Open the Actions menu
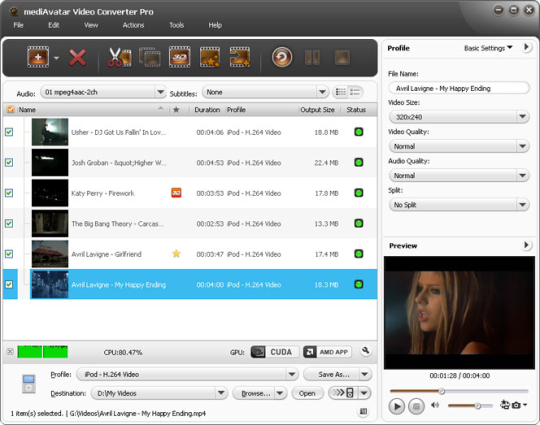Viewport: 540px width, 425px height. point(133,25)
